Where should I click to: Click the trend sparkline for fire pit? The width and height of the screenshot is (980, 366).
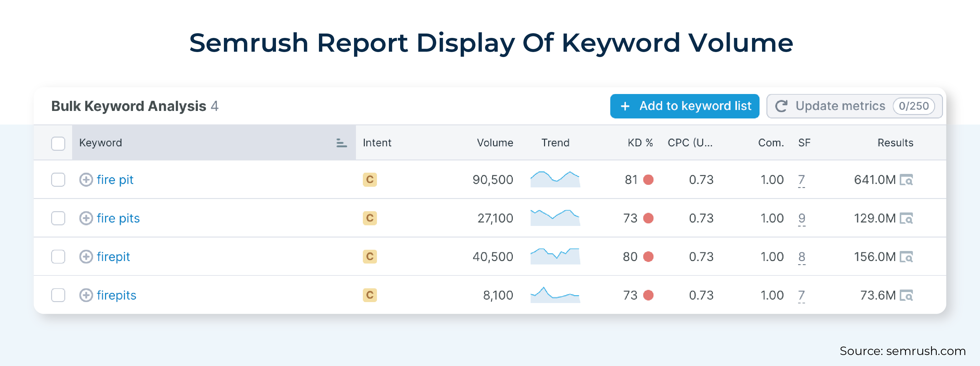point(555,179)
